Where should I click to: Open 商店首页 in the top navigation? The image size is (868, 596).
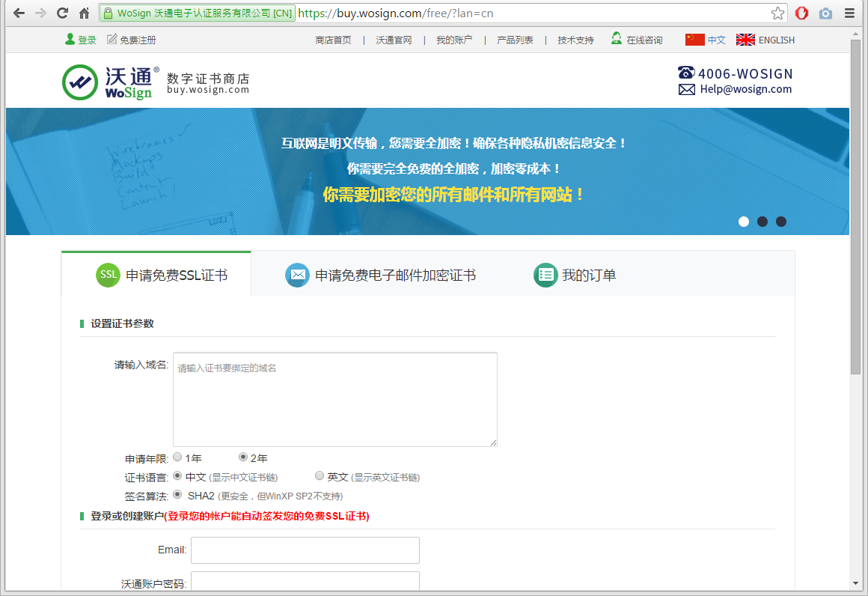point(333,40)
